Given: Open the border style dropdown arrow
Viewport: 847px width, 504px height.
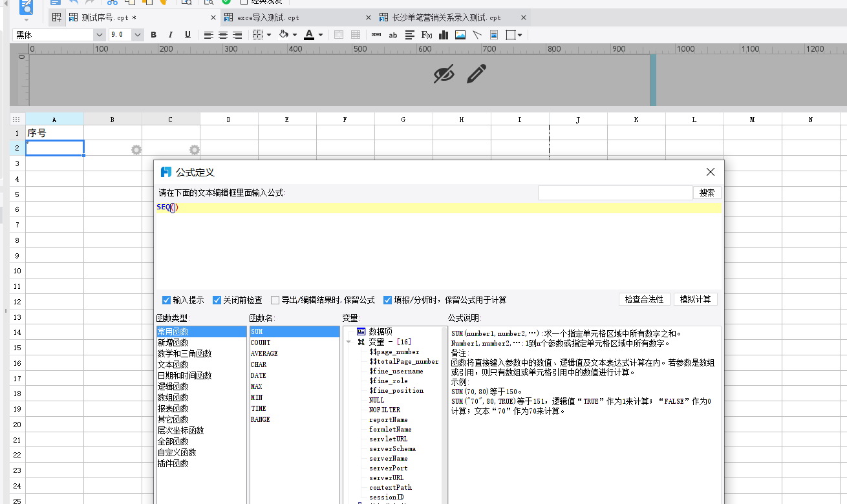Looking at the screenshot, I should click(268, 35).
